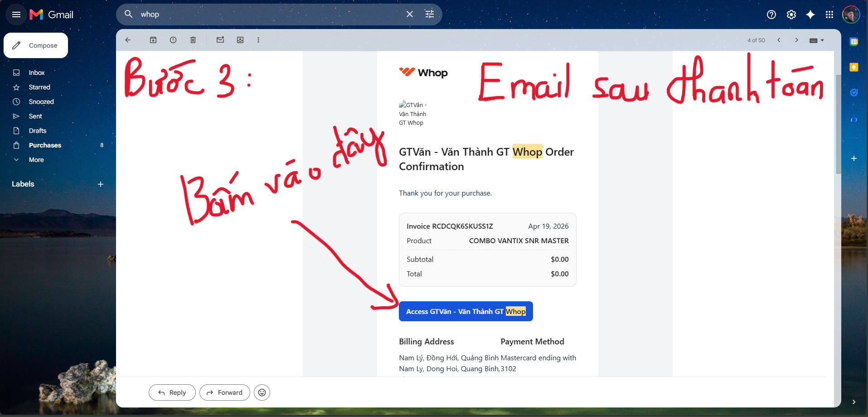Click into the search field containing 'whop'

click(270, 14)
